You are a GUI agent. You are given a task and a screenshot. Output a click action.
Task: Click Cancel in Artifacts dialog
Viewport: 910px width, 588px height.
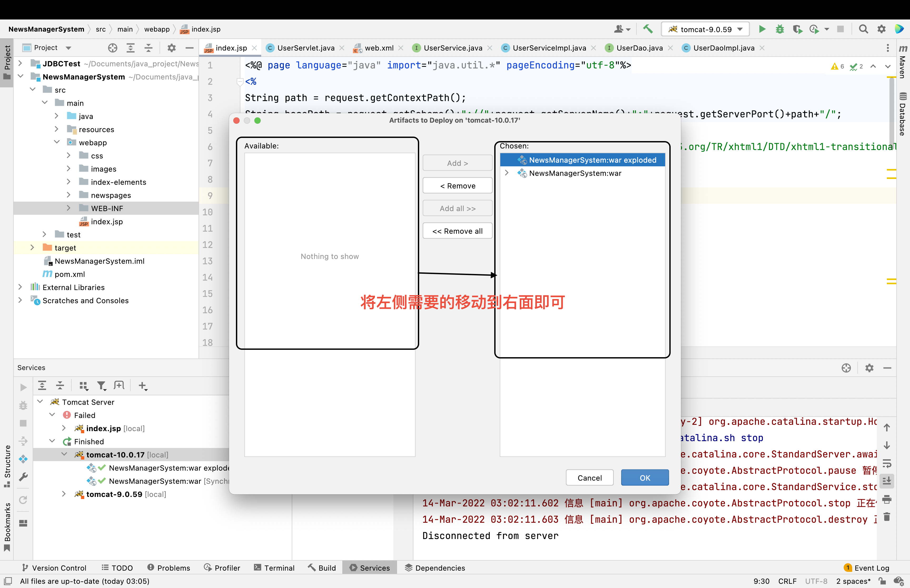[589, 478]
